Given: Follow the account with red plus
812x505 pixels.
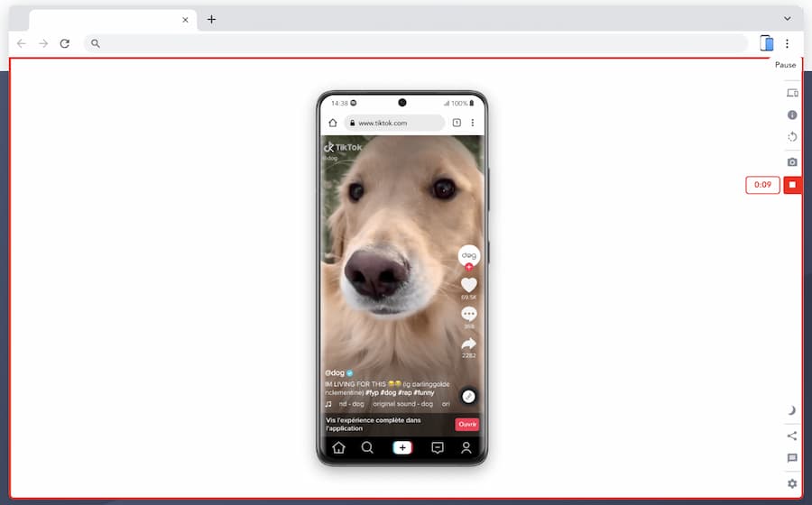Looking at the screenshot, I should click(x=468, y=267).
